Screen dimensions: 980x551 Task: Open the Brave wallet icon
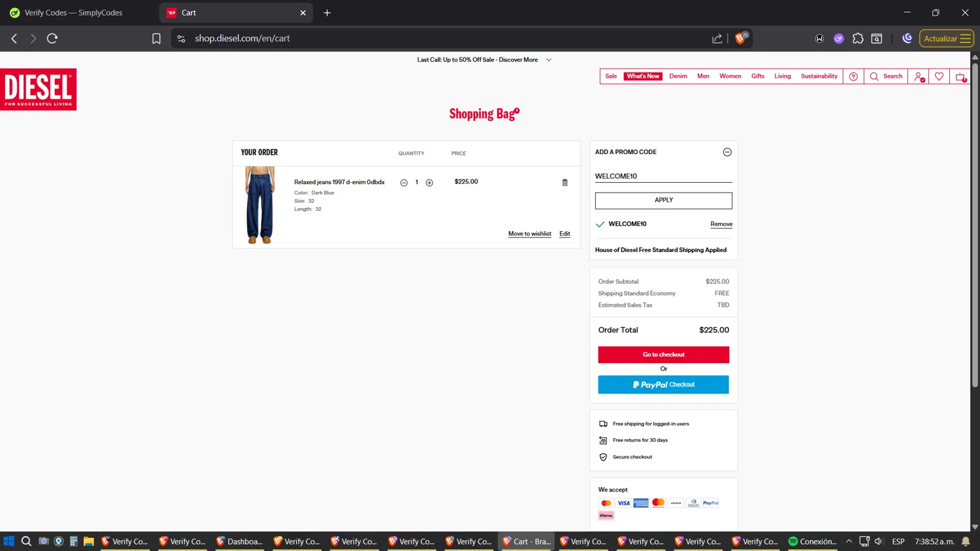[819, 39]
